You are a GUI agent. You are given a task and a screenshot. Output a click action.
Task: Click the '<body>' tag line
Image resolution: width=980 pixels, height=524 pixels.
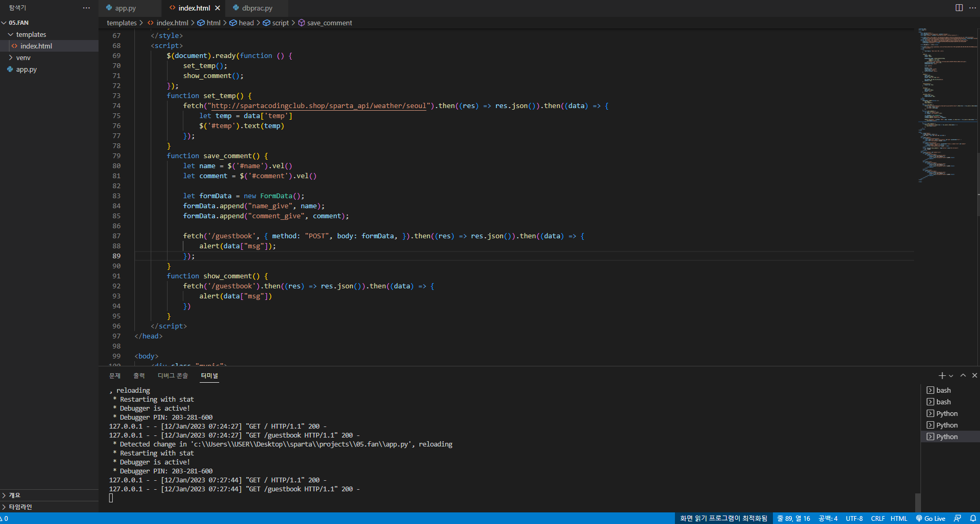(x=146, y=356)
